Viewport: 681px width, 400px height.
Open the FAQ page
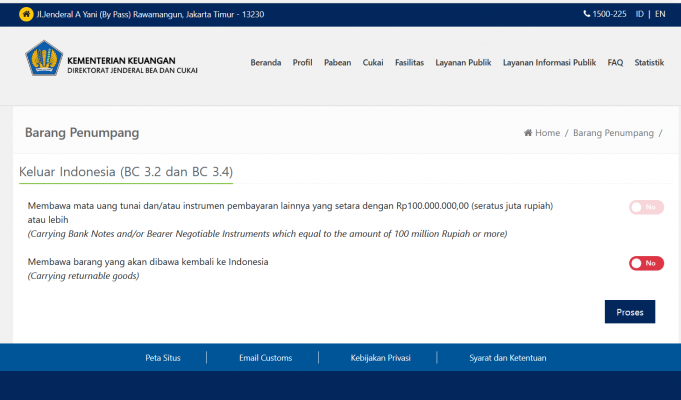pyautogui.click(x=615, y=62)
